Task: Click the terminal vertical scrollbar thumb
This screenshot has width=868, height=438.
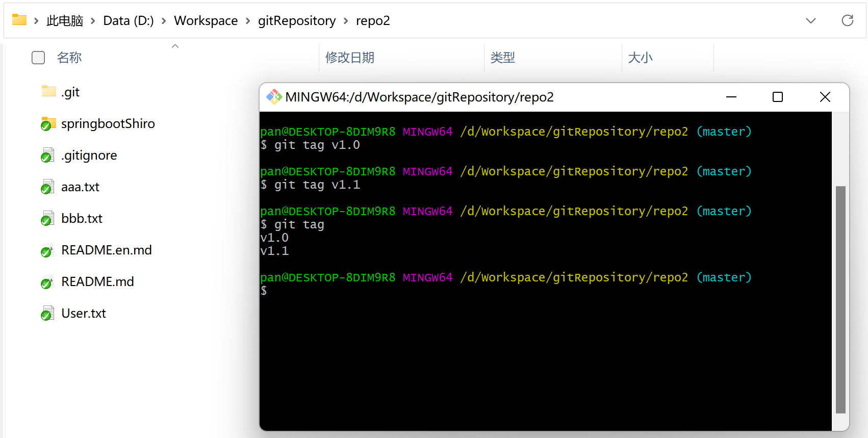Action: click(x=840, y=299)
